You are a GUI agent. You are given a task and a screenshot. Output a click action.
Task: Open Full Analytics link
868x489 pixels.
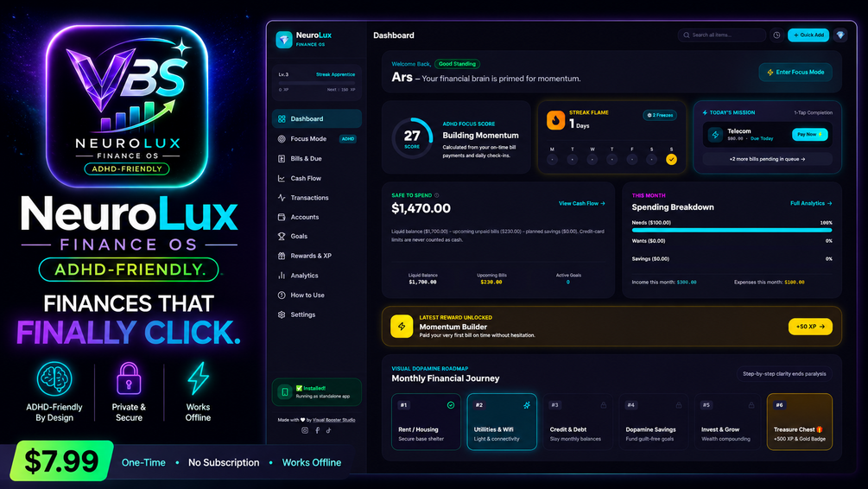(x=811, y=203)
